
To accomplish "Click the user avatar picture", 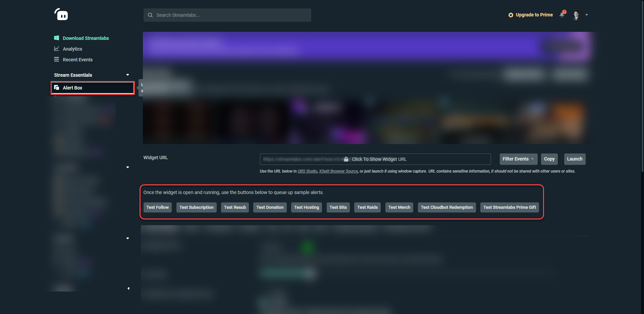I will [576, 15].
